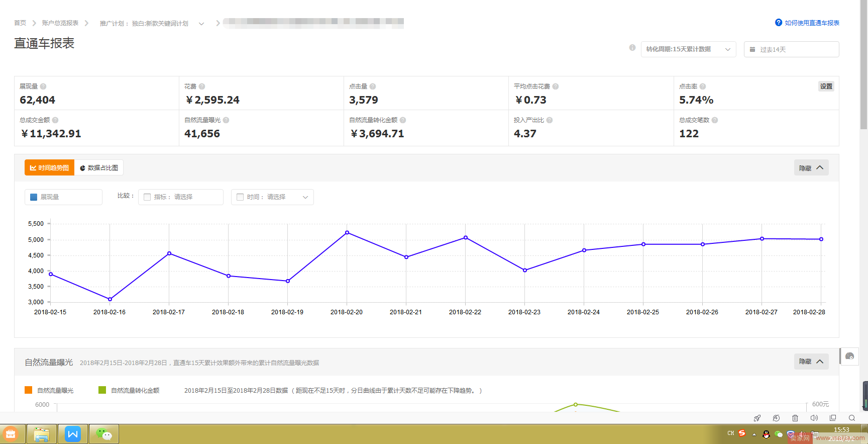This screenshot has height=444, width=868.
Task: Click the 2018-02-22 data point on chart
Action: coord(466,237)
